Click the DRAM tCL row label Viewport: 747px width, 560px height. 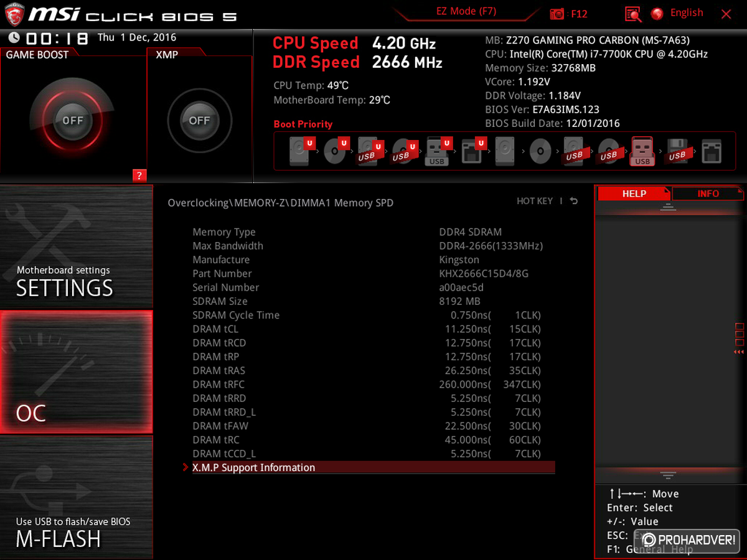215,329
